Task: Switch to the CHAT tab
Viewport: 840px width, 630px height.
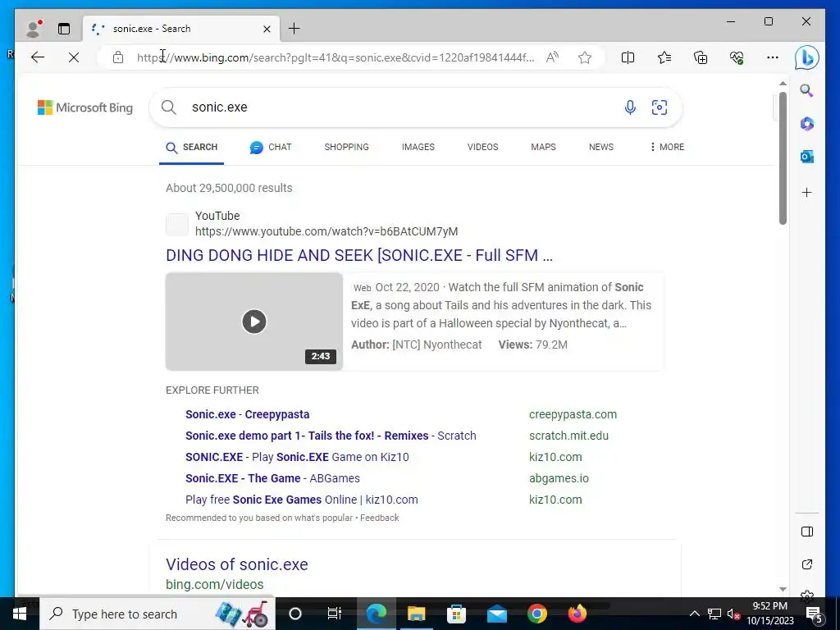Action: (x=271, y=148)
